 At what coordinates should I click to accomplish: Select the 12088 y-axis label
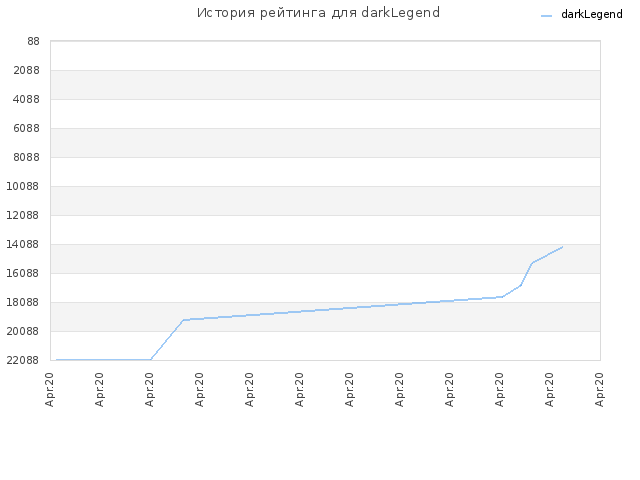point(23,215)
